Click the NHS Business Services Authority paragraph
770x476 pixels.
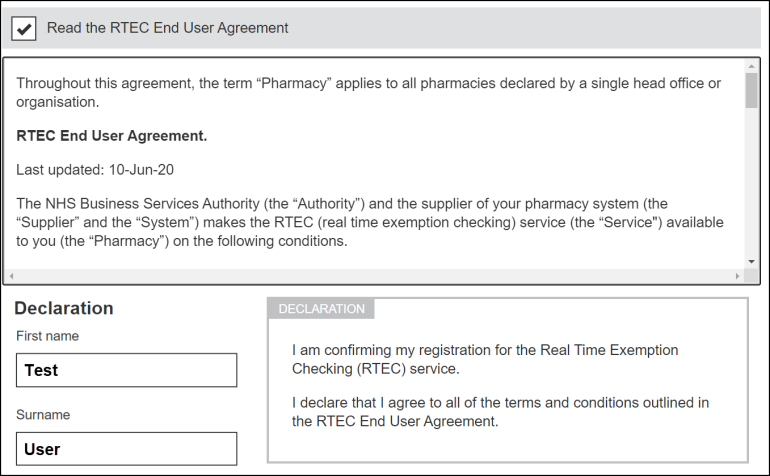pyautogui.click(x=370, y=222)
